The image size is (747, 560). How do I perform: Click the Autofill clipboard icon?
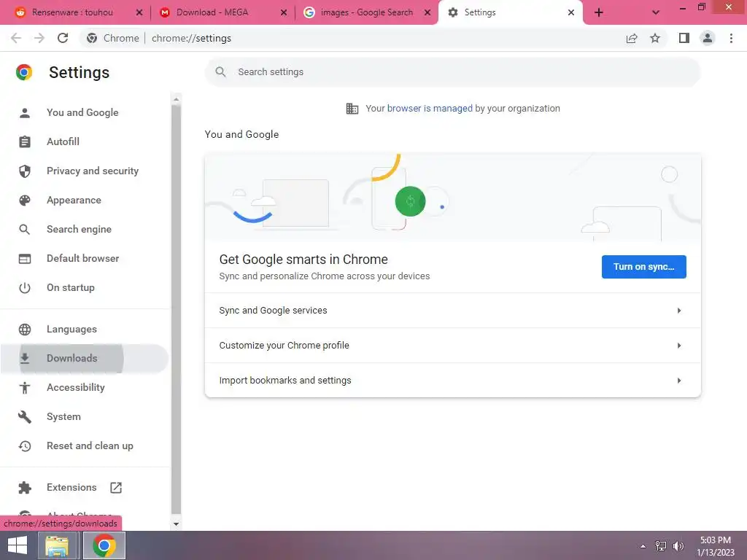point(25,142)
